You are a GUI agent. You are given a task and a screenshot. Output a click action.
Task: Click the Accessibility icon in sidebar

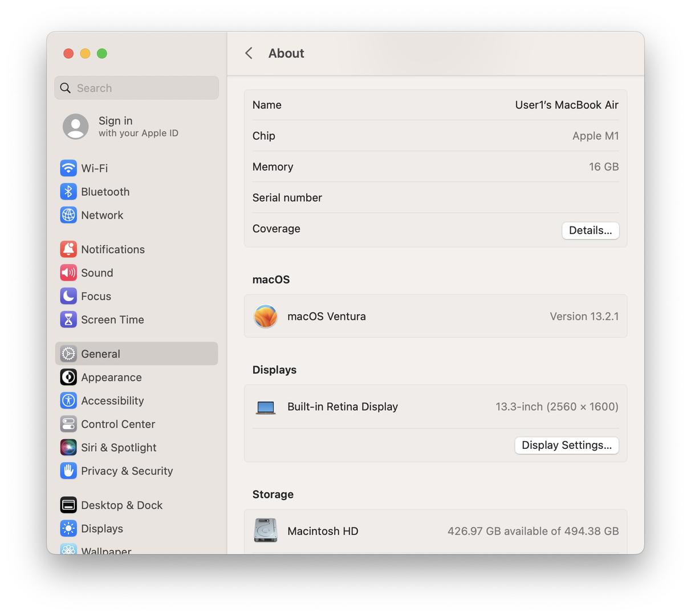pyautogui.click(x=68, y=400)
